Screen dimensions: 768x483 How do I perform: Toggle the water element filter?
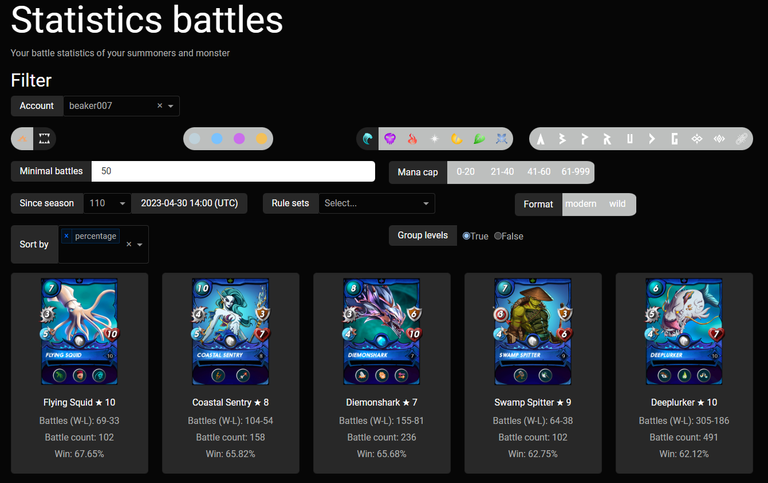(x=368, y=139)
